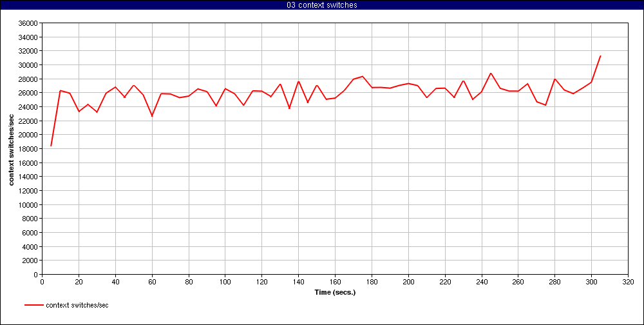Click y-axis label 28000
This screenshot has height=325, width=644.
[28, 79]
